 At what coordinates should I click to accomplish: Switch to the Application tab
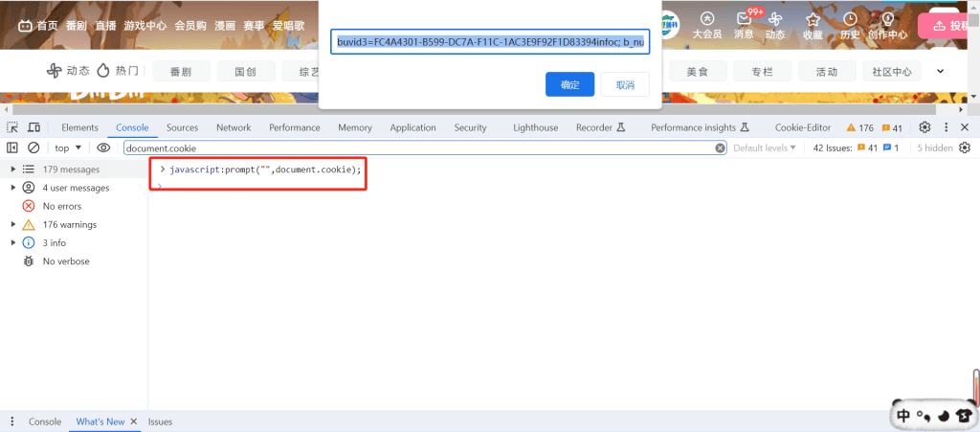[x=412, y=127]
